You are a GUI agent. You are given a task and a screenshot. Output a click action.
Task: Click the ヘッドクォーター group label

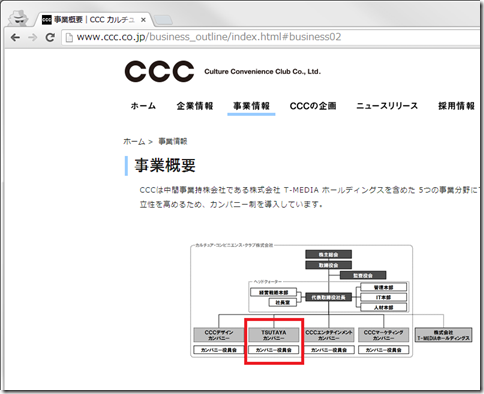(x=267, y=282)
